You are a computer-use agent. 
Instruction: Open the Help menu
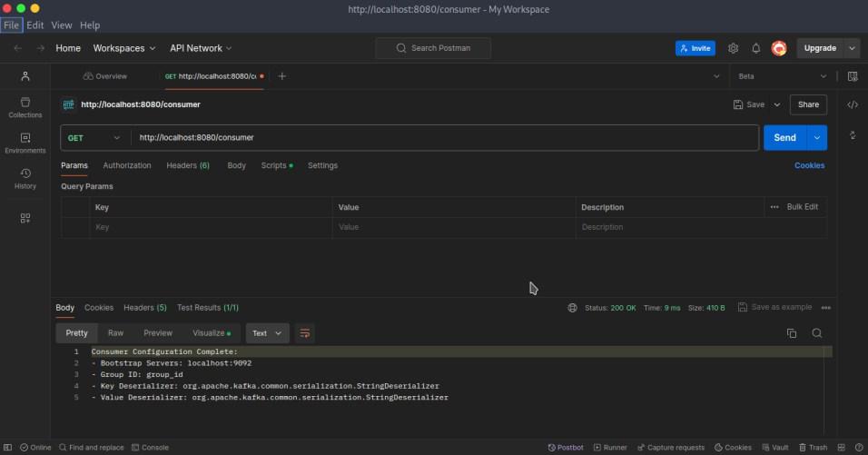pyautogui.click(x=90, y=25)
